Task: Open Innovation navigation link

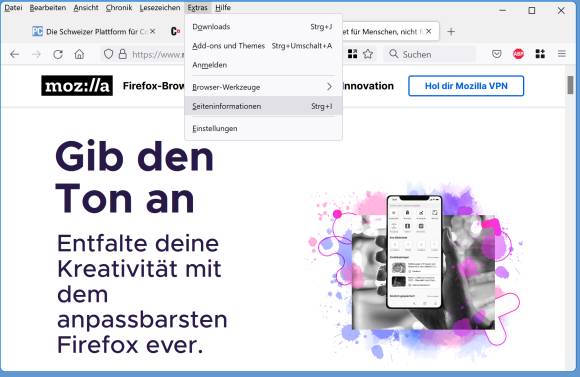Action: point(368,86)
